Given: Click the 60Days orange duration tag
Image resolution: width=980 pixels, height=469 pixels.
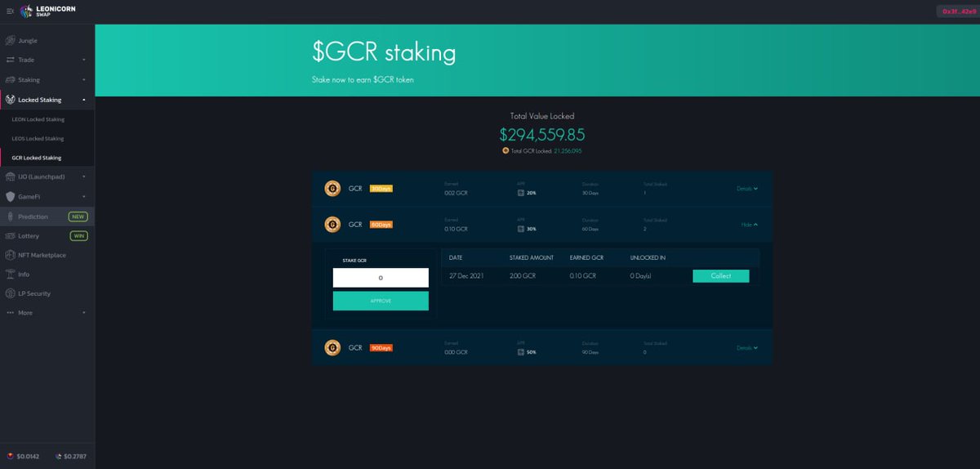Looking at the screenshot, I should coord(381,224).
